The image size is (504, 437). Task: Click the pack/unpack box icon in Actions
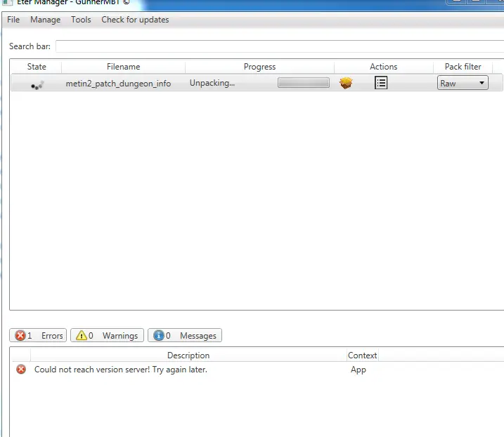345,83
